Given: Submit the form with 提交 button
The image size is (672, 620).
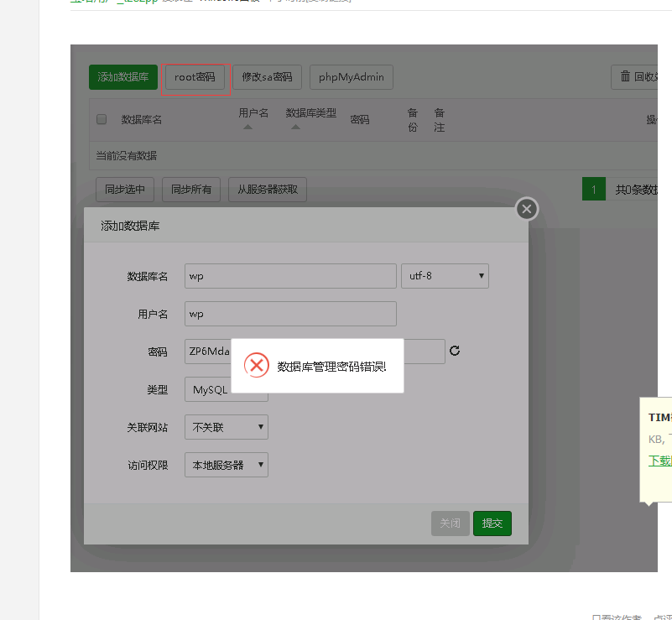Looking at the screenshot, I should (492, 524).
